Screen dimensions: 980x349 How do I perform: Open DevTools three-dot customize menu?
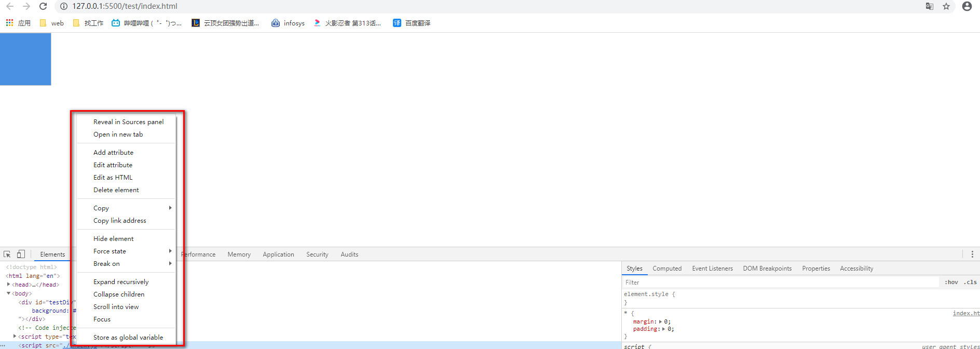(972, 254)
